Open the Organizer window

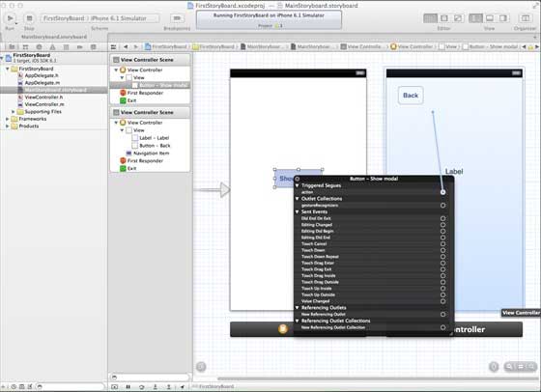[526, 18]
